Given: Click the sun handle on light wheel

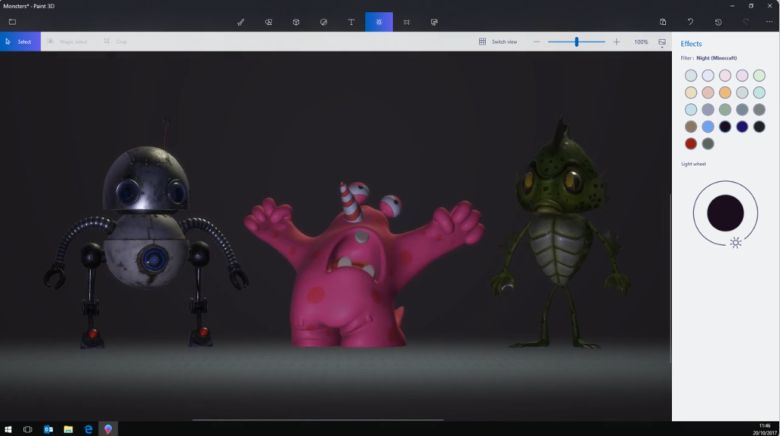Looking at the screenshot, I should point(736,242).
